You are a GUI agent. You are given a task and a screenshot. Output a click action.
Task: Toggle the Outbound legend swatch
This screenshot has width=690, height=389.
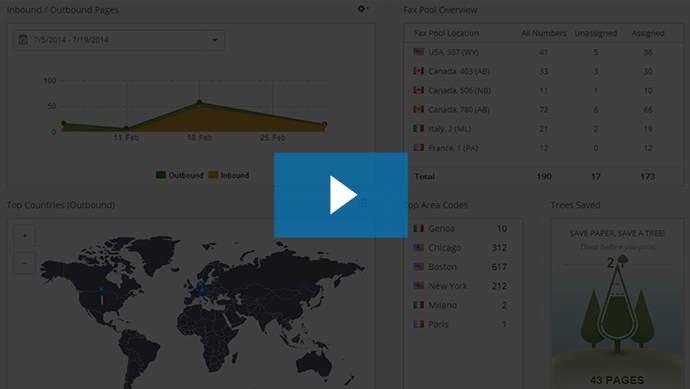click(161, 175)
